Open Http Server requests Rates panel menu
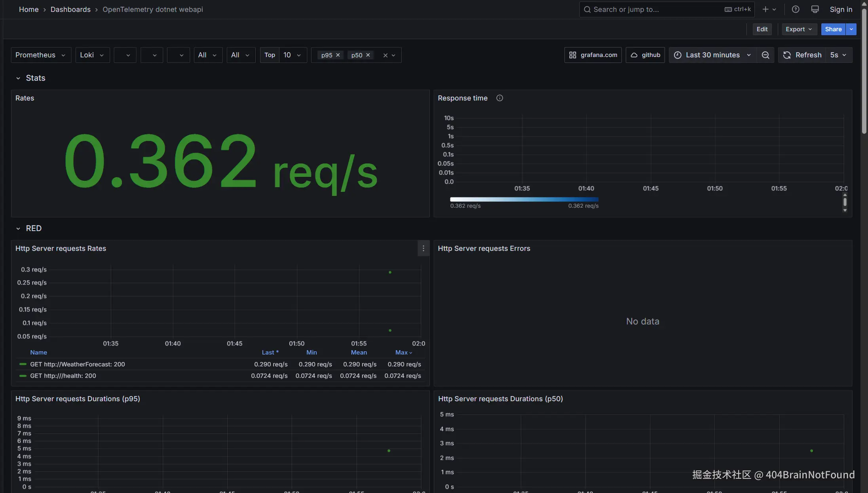The width and height of the screenshot is (868, 493). click(x=423, y=248)
